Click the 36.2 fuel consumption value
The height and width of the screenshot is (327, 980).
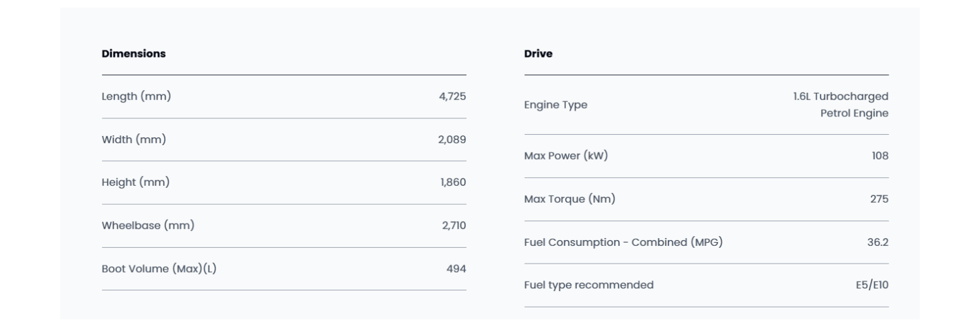point(877,242)
